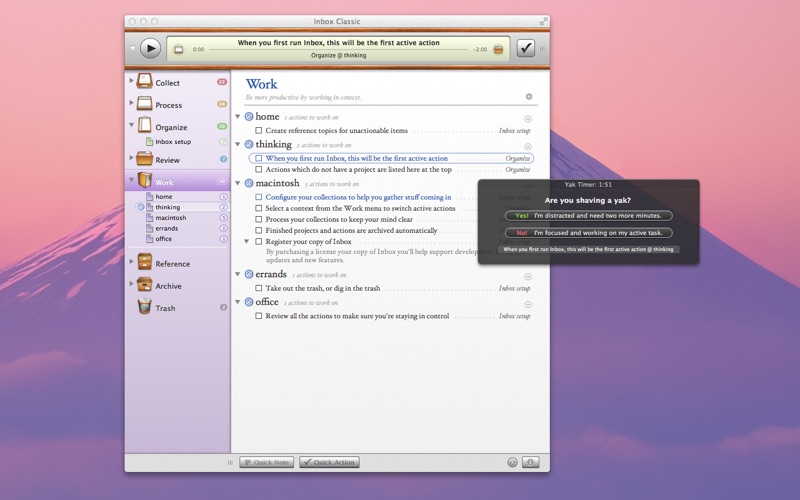The height and width of the screenshot is (500, 800).
Task: Check 'Configure your collections' action box
Action: tap(259, 197)
